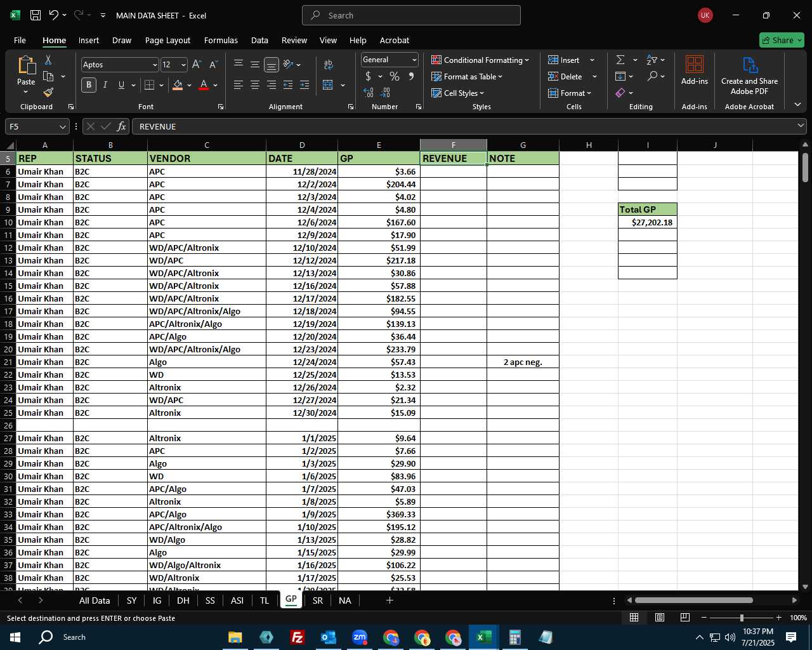The width and height of the screenshot is (812, 650).
Task: Click the Accounting dollar format icon
Action: pos(368,76)
